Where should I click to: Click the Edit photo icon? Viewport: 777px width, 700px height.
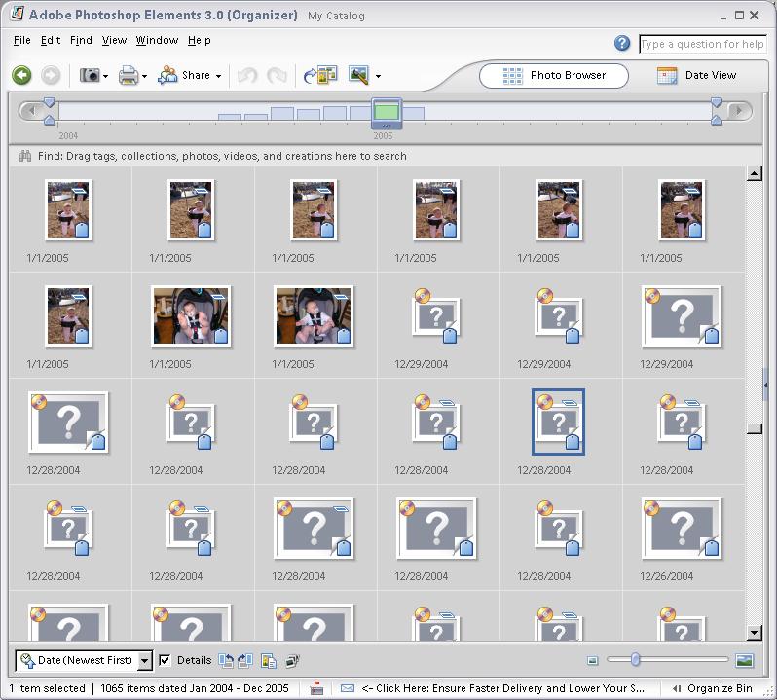pos(358,75)
